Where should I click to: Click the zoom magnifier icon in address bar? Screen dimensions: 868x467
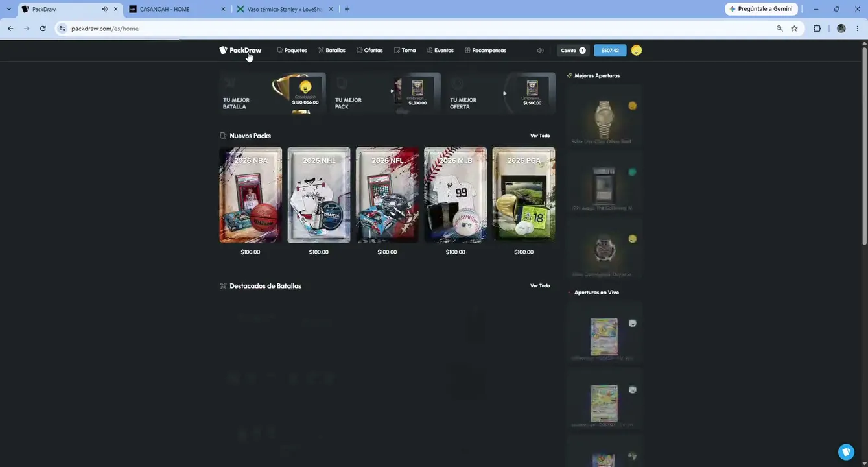click(x=779, y=29)
